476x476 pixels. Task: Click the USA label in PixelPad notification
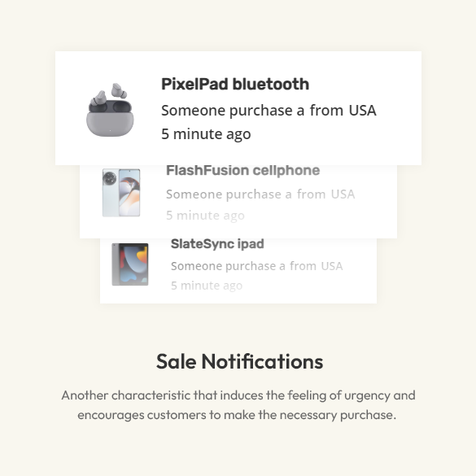click(x=362, y=110)
